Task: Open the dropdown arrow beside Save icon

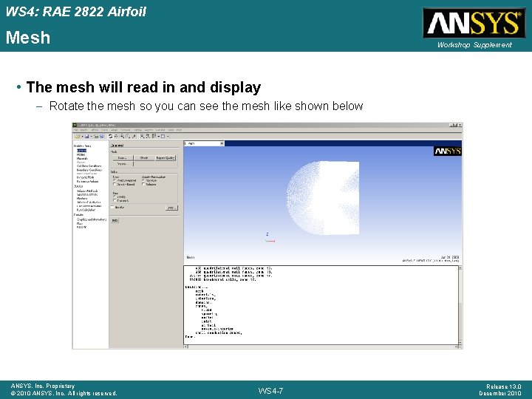Action: (92, 137)
